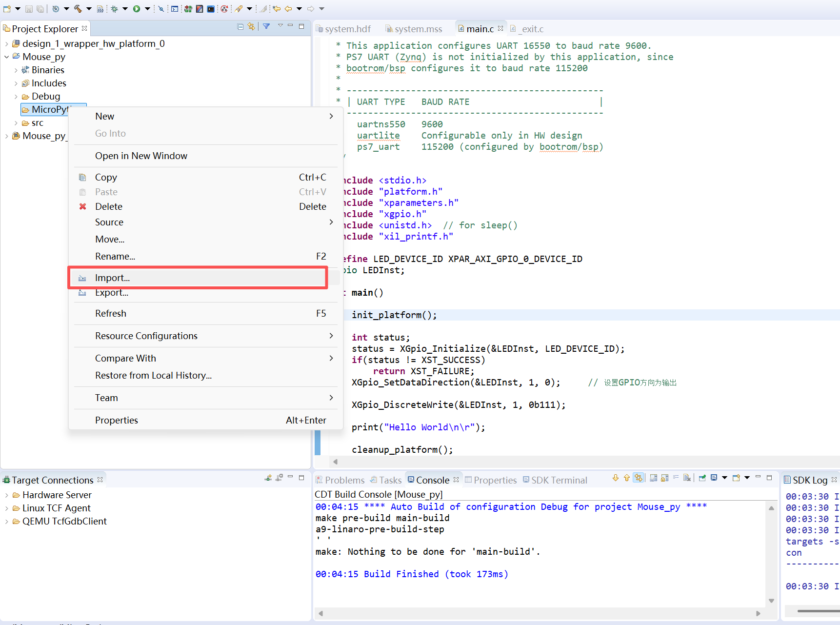Click the hammer Build icon in toolbar
This screenshot has height=625, width=840.
[x=78, y=9]
